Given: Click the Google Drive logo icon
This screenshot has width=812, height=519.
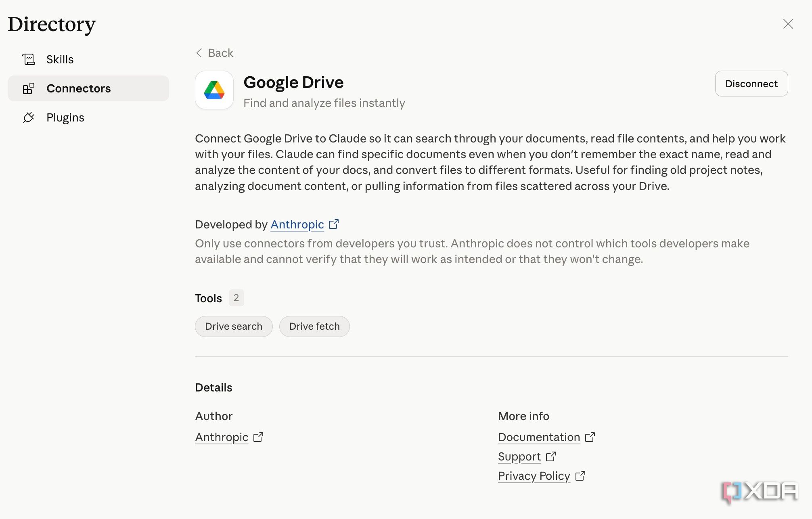Looking at the screenshot, I should pos(214,90).
